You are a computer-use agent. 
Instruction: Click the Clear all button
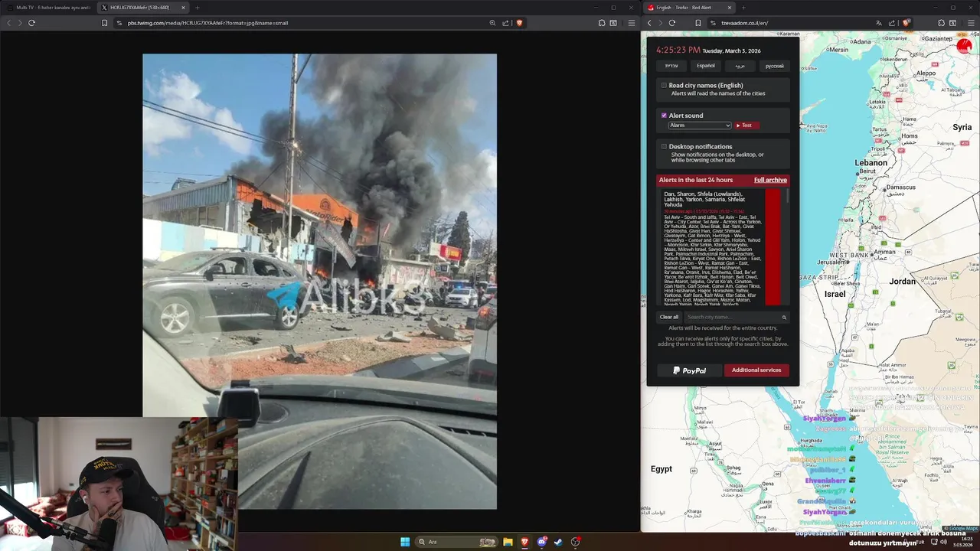(669, 317)
